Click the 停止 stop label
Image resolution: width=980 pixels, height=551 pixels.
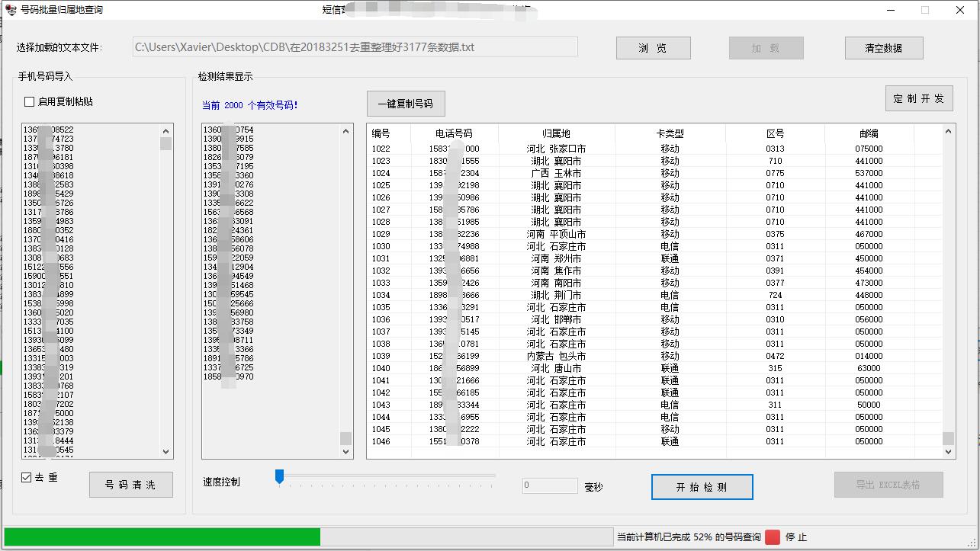click(796, 537)
